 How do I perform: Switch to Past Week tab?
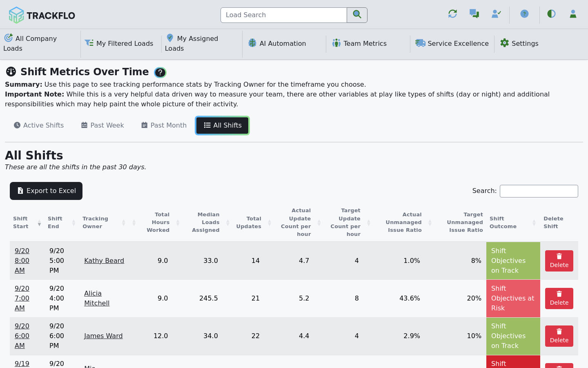click(x=102, y=126)
